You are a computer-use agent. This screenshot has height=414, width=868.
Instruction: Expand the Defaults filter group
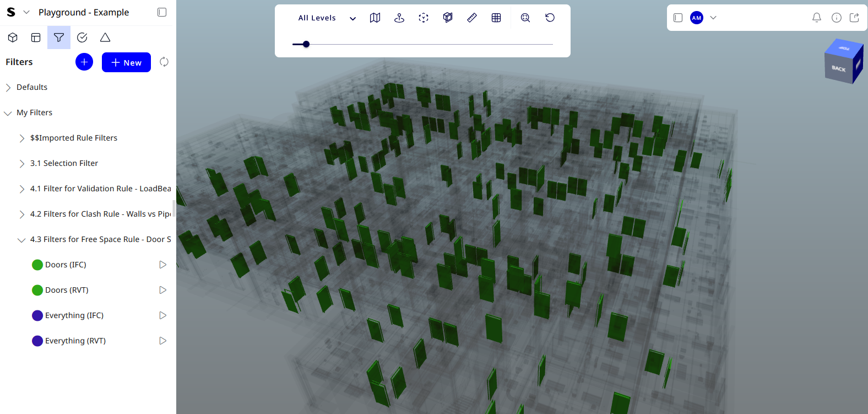click(x=8, y=88)
